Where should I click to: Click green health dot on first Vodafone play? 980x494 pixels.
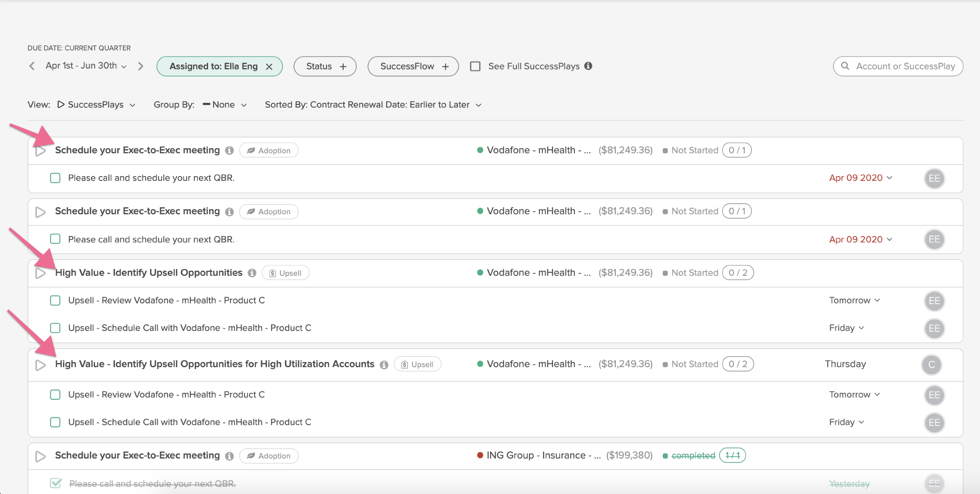(x=480, y=150)
